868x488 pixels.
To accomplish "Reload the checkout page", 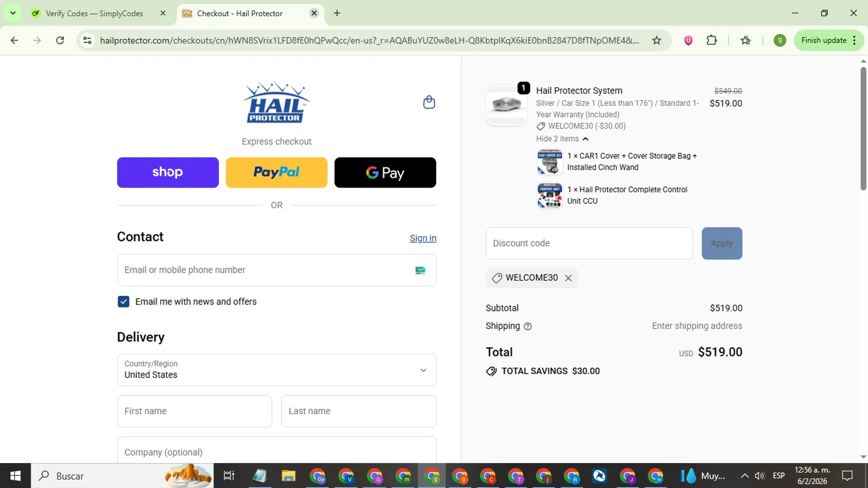I will (x=60, y=41).
